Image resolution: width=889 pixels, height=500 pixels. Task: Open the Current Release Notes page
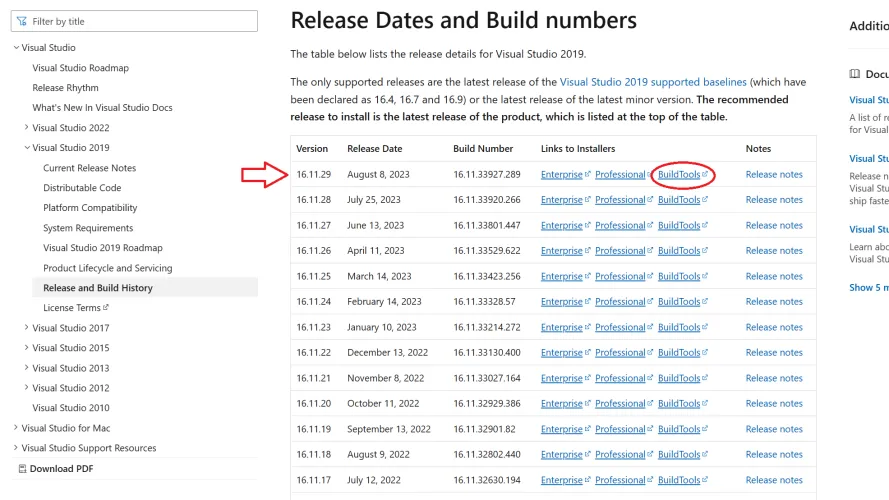coord(89,168)
